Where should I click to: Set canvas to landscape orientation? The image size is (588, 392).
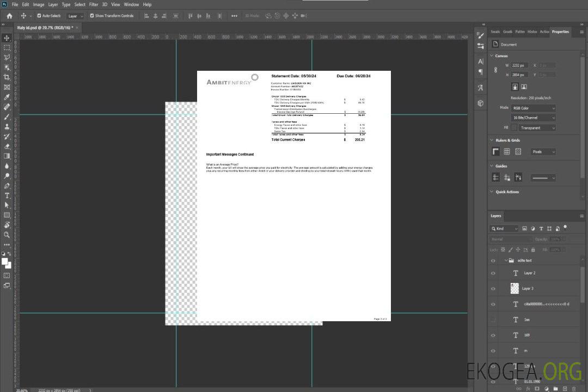[524, 87]
